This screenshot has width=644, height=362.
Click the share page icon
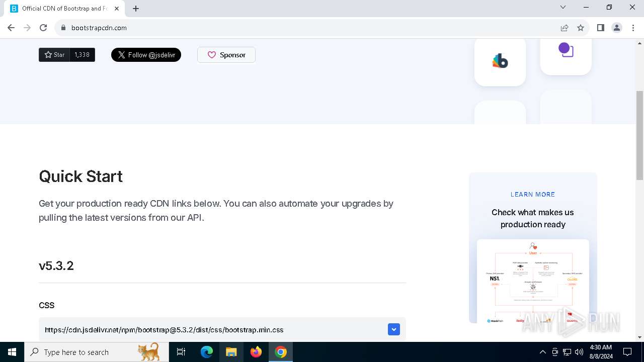point(565,28)
